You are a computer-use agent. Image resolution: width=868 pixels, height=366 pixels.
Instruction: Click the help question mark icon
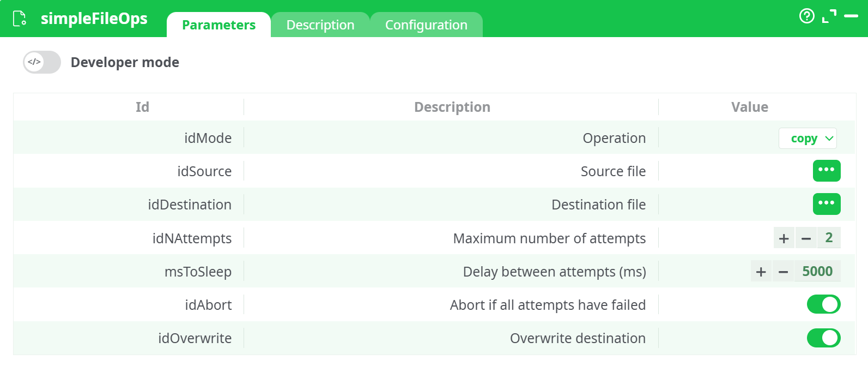(x=806, y=16)
